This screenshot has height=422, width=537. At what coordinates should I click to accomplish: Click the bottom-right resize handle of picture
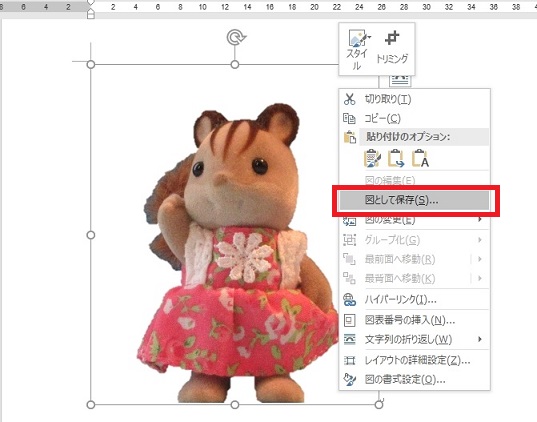(x=379, y=405)
